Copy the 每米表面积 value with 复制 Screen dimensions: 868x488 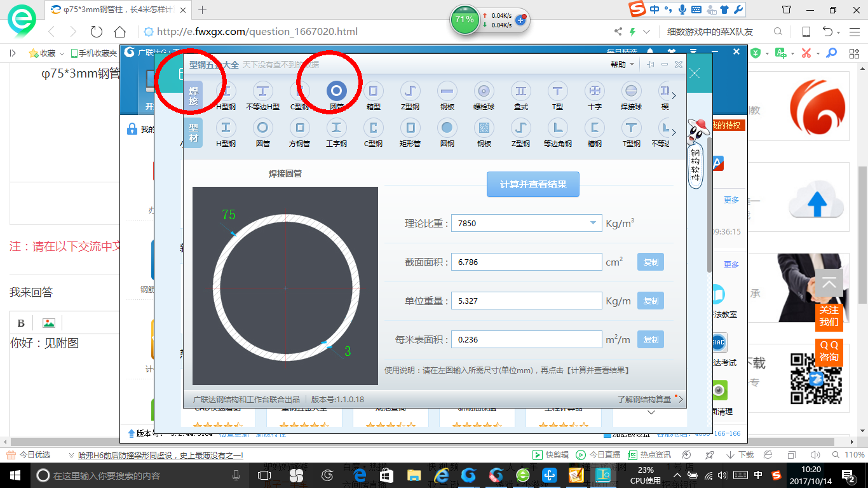[x=651, y=339]
